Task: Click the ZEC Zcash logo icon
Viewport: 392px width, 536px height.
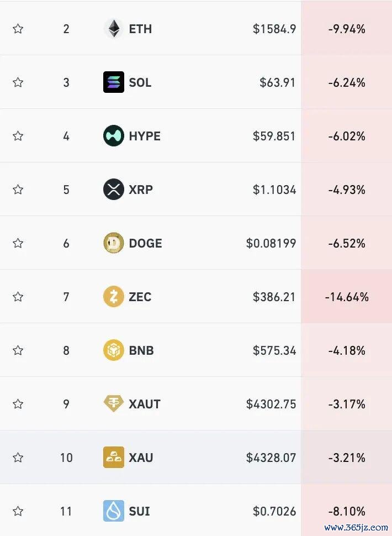Action: pos(114,296)
